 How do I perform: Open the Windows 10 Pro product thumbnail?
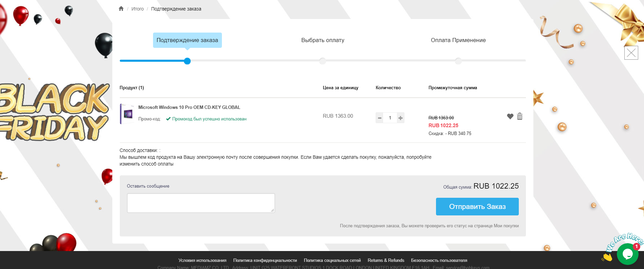pyautogui.click(x=127, y=114)
